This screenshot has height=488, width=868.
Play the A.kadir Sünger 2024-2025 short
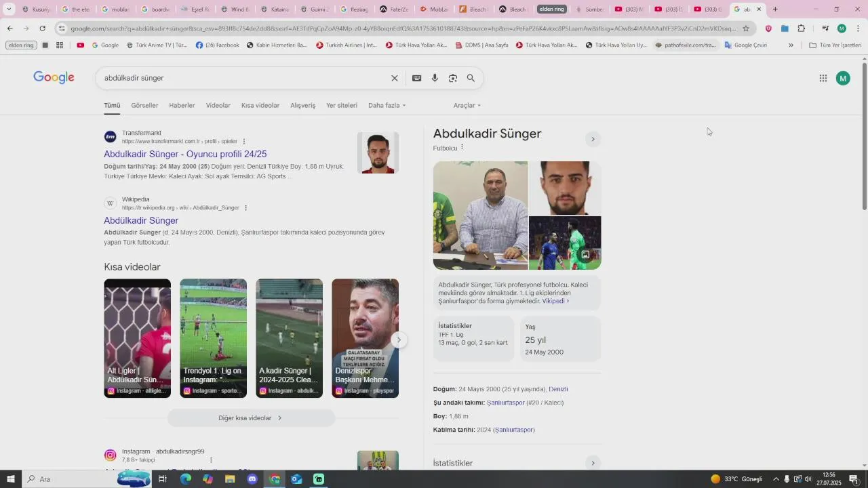coord(289,338)
